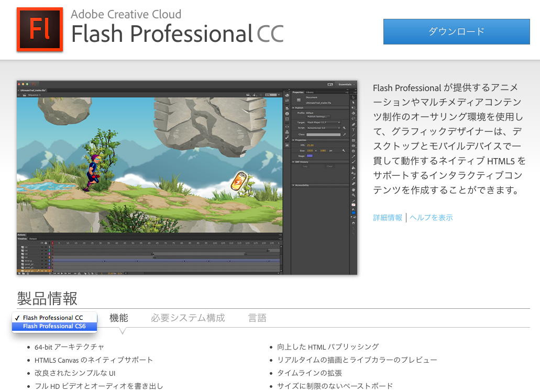The width and height of the screenshot is (540, 392).
Task: Select the Paint Bucket tool in Flash toolbar
Action: pos(354,168)
